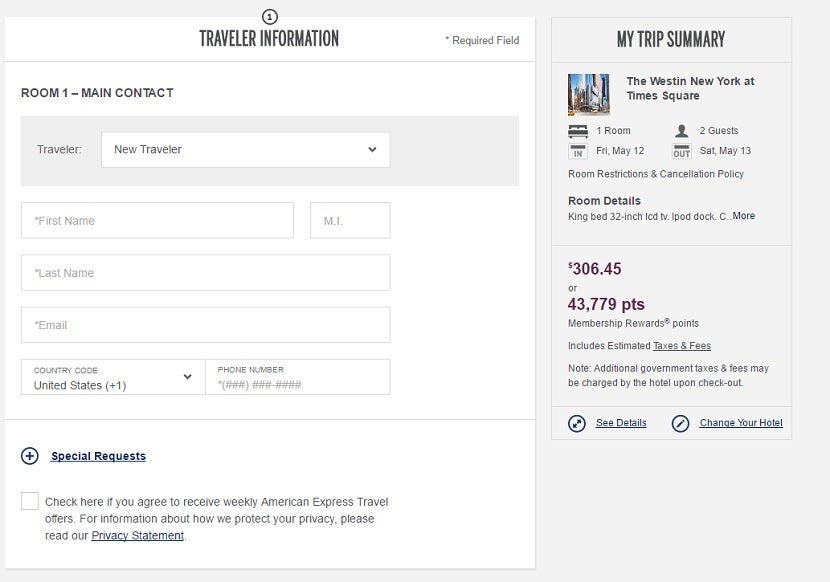Click the Westin hotel thumbnail image

589,95
